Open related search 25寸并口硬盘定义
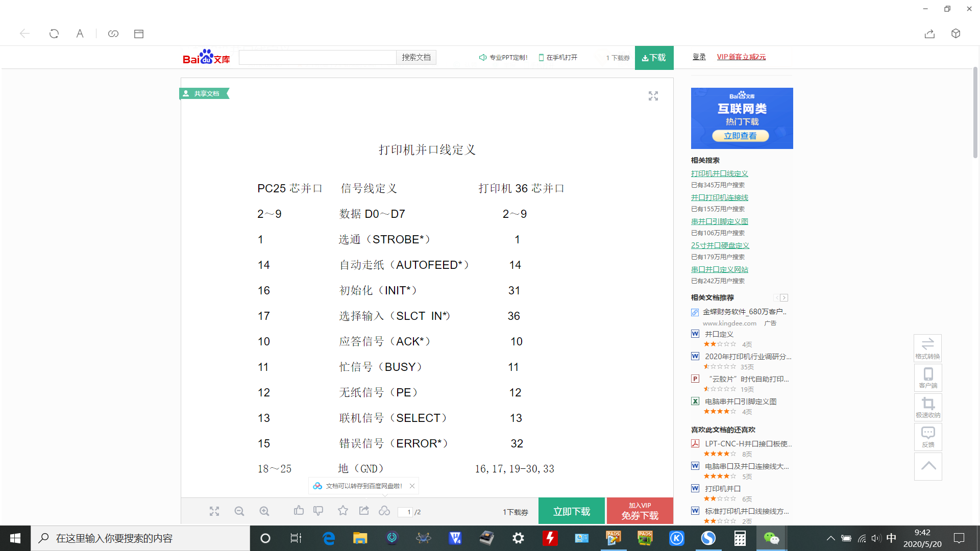 click(x=720, y=245)
